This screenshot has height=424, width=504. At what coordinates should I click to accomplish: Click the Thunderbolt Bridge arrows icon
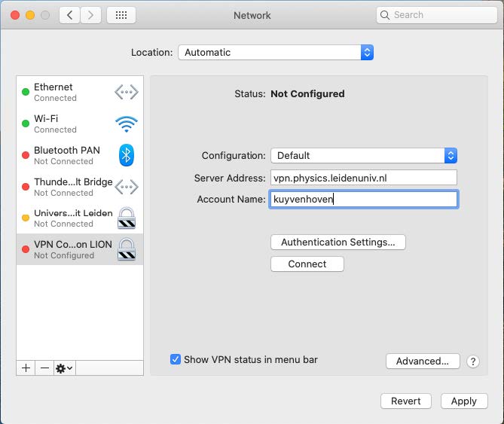(127, 187)
